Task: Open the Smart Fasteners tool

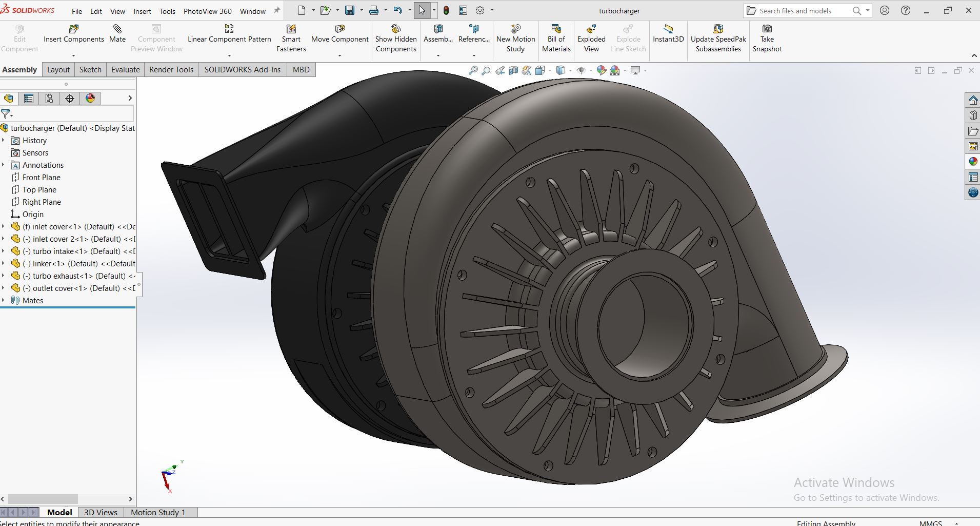Action: (291, 38)
